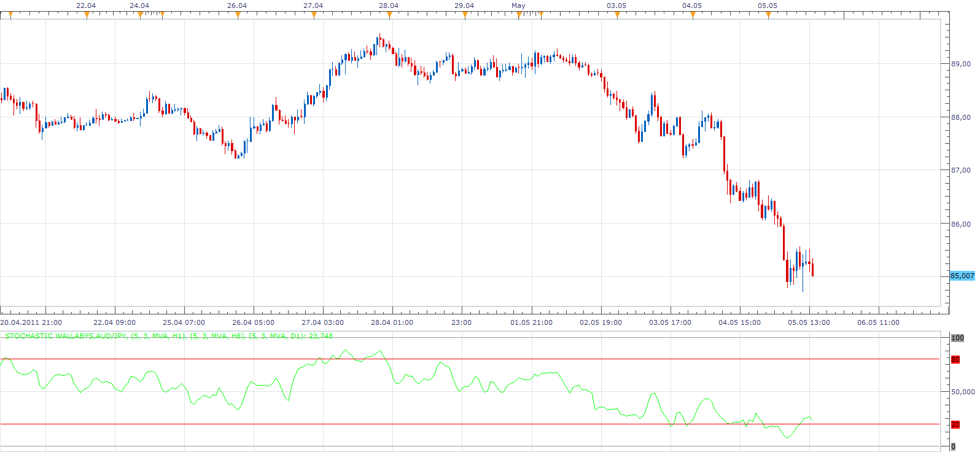Click the red 80 overbought level tag
Viewport: 980px width, 452px height.
coord(955,359)
